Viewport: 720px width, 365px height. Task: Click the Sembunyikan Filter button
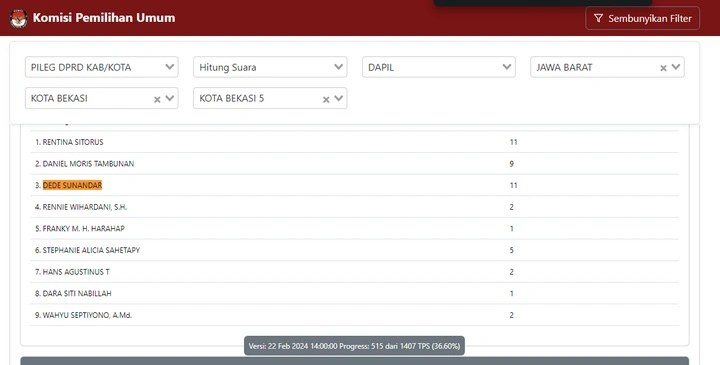[x=642, y=18]
